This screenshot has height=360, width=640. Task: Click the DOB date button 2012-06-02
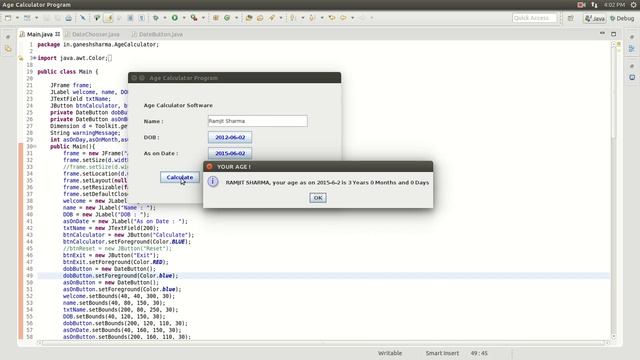tap(230, 138)
